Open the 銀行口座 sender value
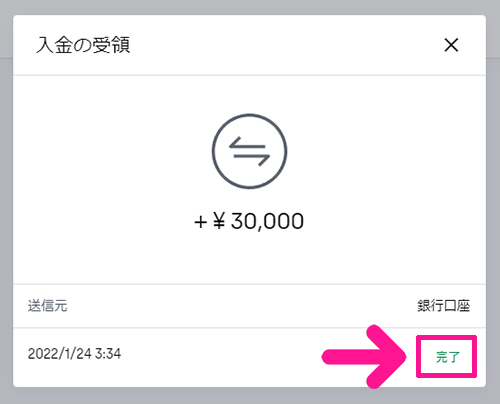This screenshot has height=404, width=500. pos(443,306)
